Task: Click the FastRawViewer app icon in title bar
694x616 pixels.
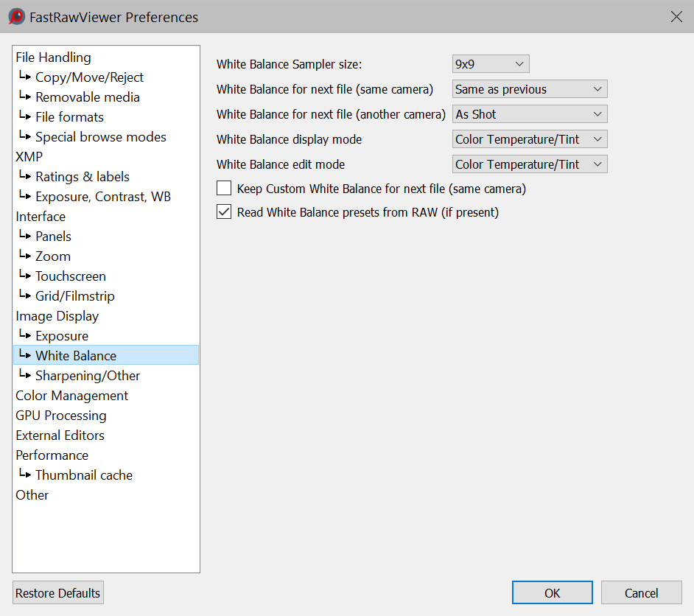Action: 16,16
